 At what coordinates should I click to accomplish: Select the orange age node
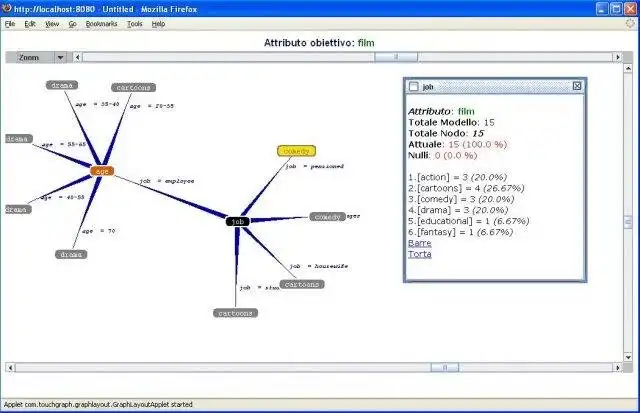click(x=102, y=171)
